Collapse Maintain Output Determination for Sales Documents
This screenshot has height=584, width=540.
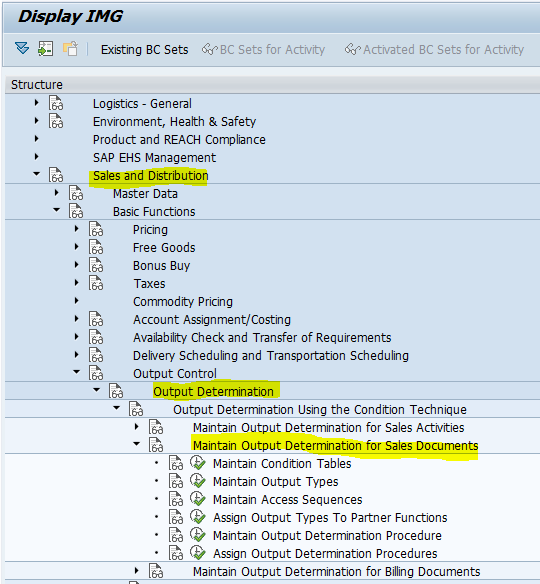[x=137, y=444]
